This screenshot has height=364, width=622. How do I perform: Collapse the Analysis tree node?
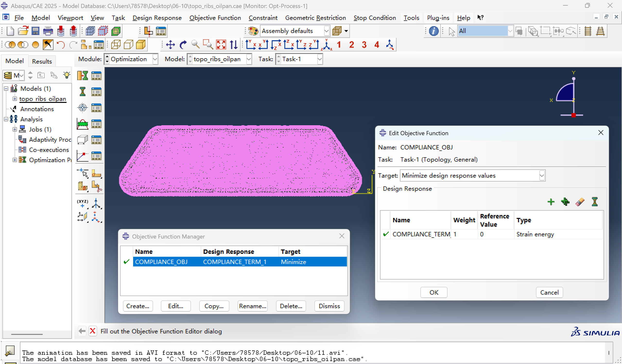6,119
